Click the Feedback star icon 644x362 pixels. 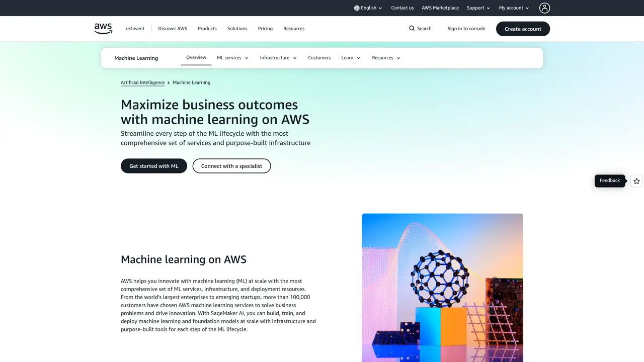click(636, 181)
